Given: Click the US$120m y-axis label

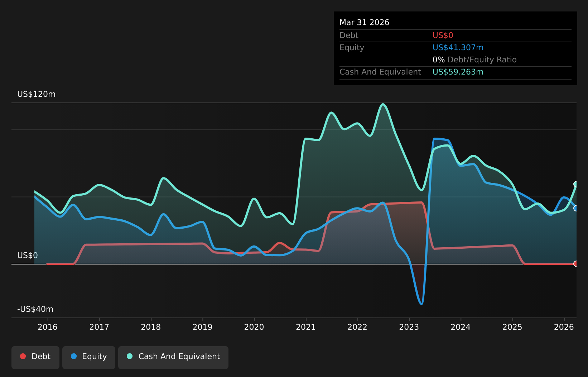Looking at the screenshot, I should [x=37, y=94].
